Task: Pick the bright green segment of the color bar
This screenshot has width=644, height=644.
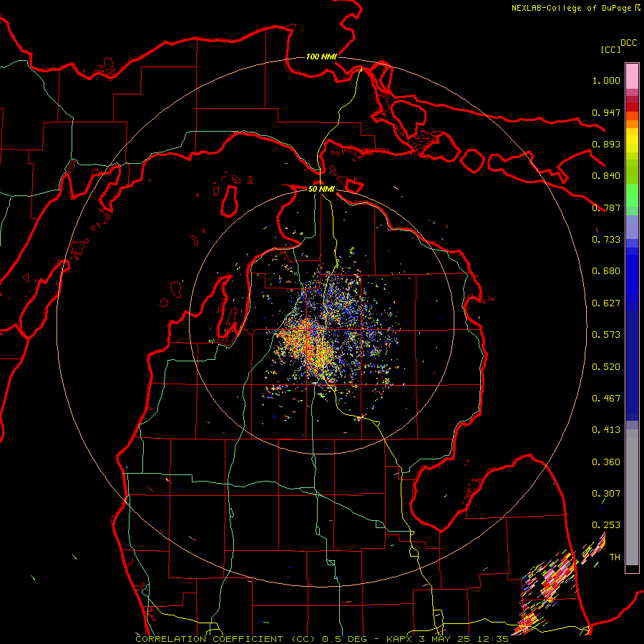Action: 632,195
